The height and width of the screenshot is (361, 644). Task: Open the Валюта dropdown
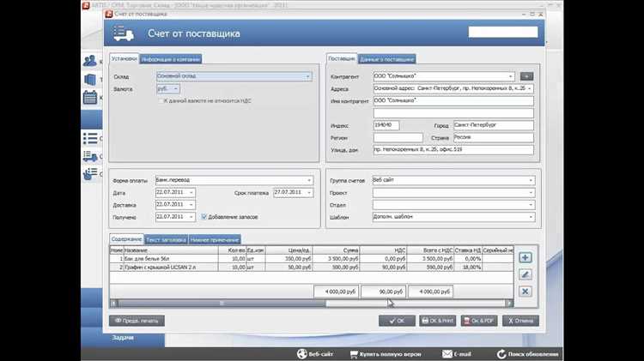177,88
